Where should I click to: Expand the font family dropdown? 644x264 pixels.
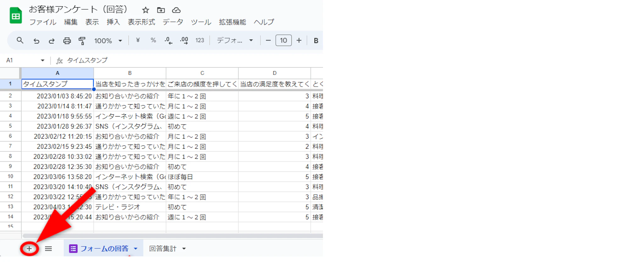[x=235, y=41]
